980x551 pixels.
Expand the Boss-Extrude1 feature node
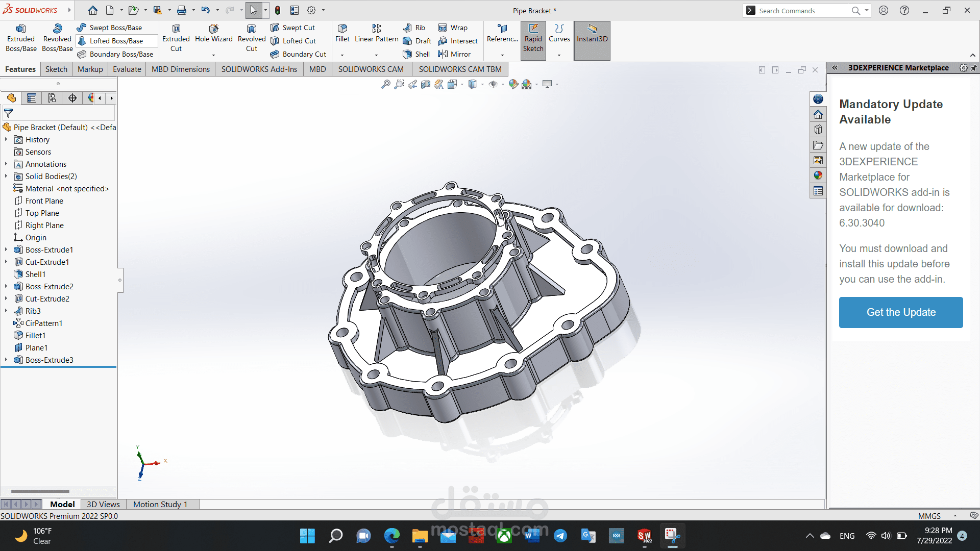(x=6, y=249)
